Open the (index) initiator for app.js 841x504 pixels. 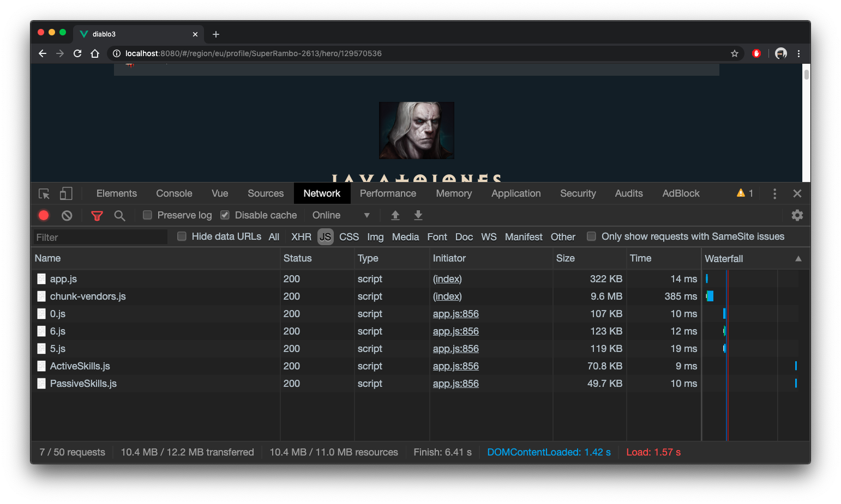(447, 279)
